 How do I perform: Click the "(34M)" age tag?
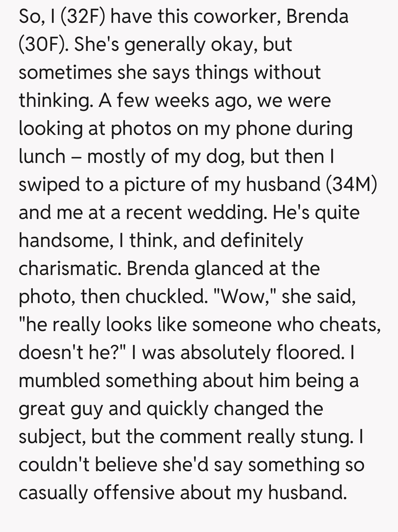pos(352,184)
